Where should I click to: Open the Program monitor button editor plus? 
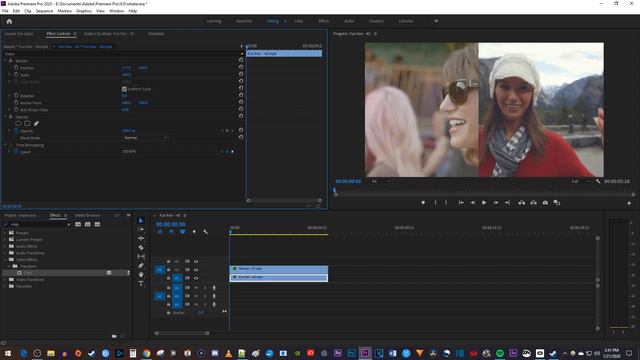coord(629,203)
